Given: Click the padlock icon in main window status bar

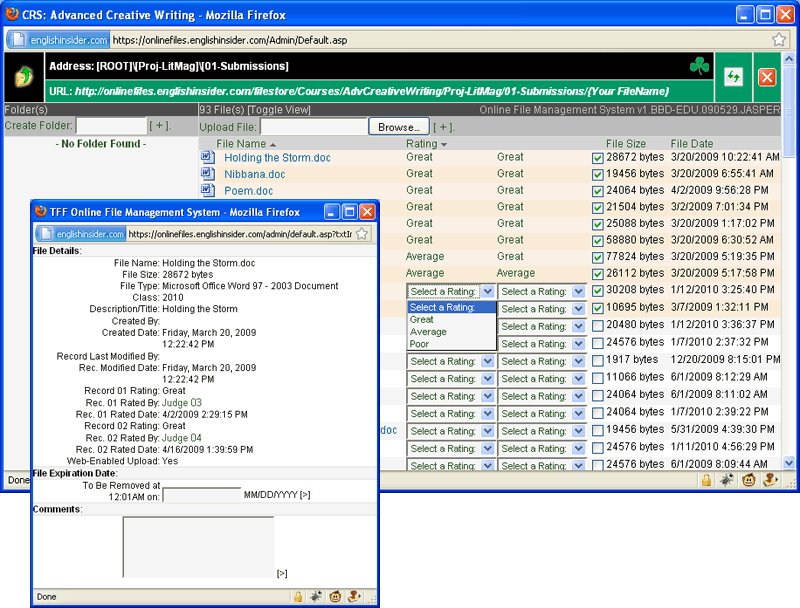Looking at the screenshot, I should pos(707,479).
